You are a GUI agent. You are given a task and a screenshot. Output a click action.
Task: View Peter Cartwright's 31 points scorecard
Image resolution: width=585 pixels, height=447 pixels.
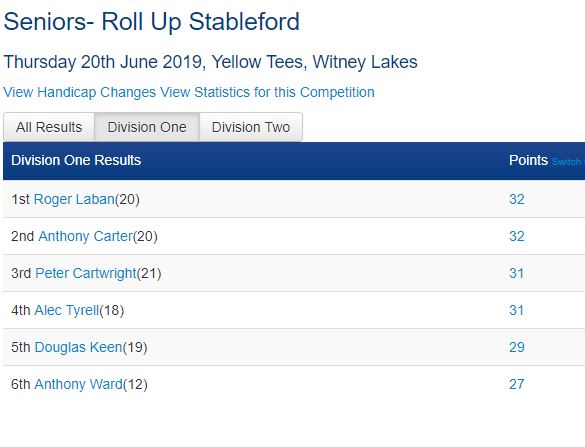[516, 273]
